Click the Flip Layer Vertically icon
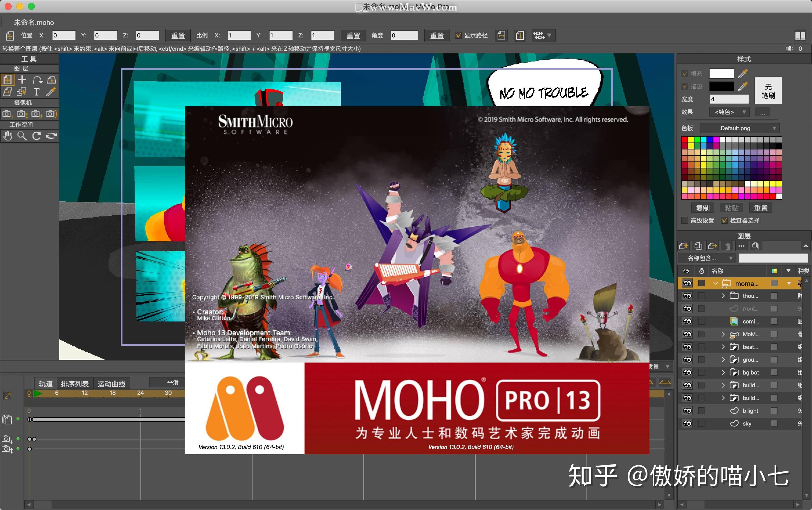 click(520, 35)
